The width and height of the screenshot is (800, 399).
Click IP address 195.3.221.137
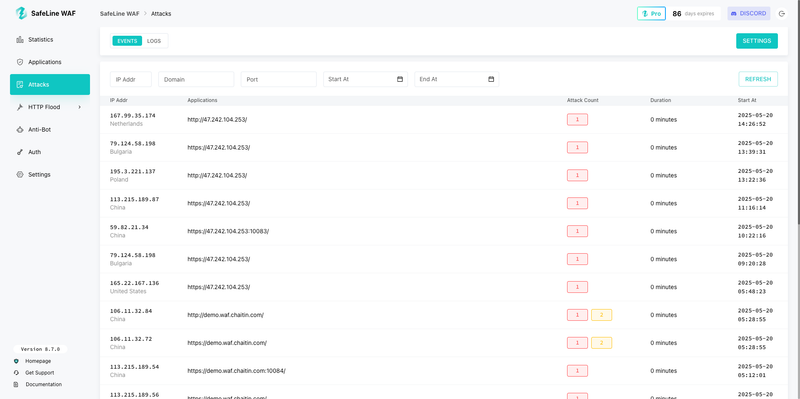[x=133, y=171]
